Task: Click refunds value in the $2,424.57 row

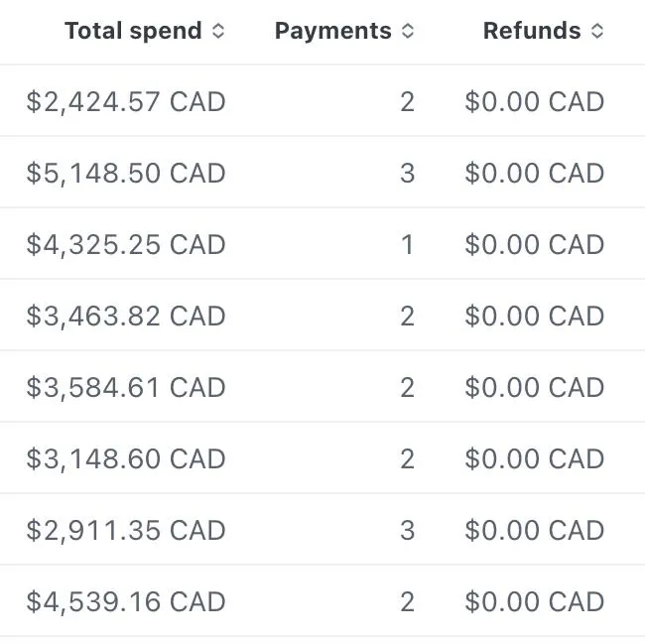Action: click(x=534, y=101)
